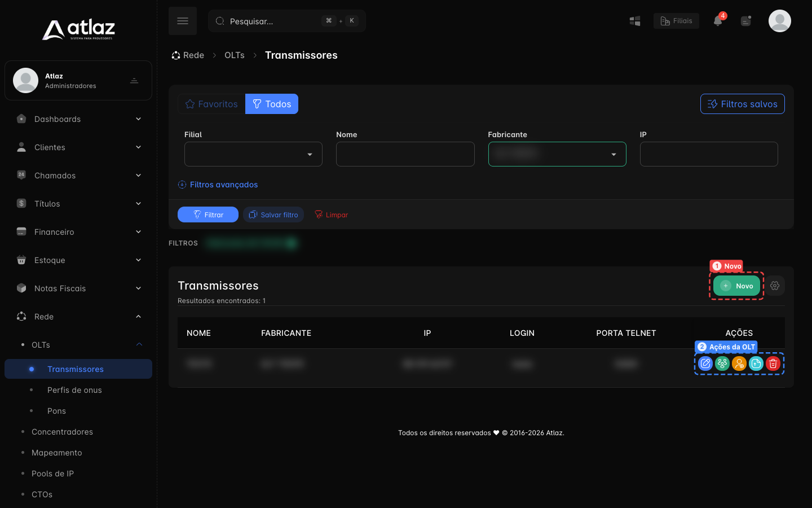Focus the Nome filter input
Viewport: 812px width, 508px height.
point(405,154)
